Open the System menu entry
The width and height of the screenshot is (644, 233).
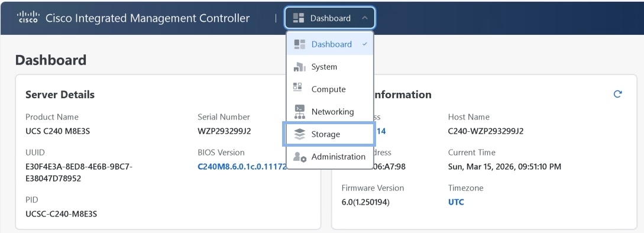pyautogui.click(x=330, y=67)
